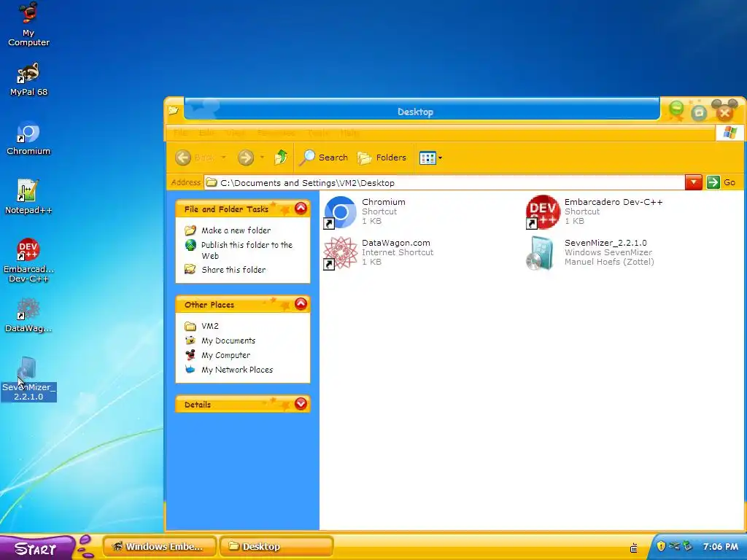Click the keyboard icon on the taskbar

634,548
